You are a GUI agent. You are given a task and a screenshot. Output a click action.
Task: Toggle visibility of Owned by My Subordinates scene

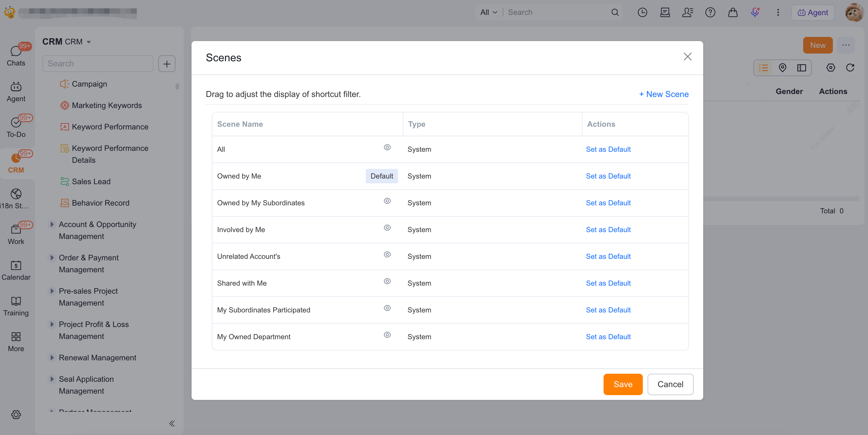coord(387,201)
